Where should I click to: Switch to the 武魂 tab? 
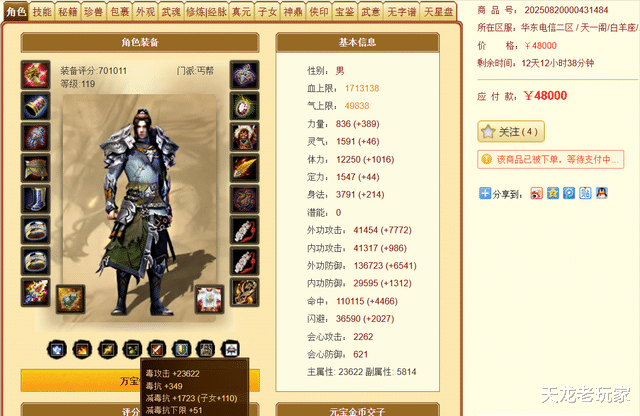171,12
